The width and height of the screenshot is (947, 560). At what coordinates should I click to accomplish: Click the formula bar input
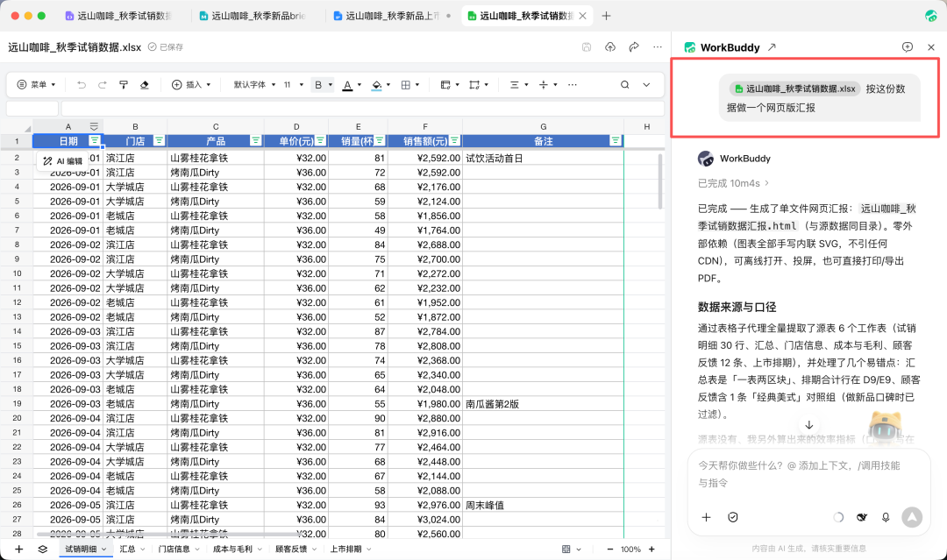pyautogui.click(x=362, y=109)
